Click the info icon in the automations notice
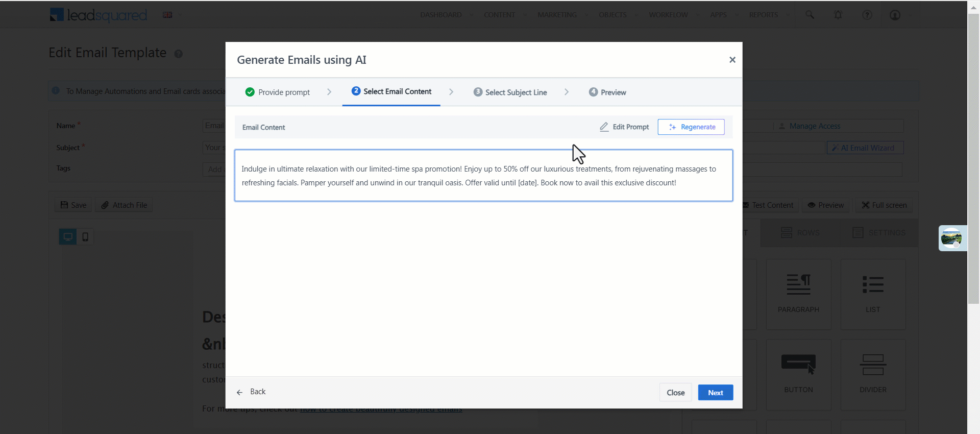Image resolution: width=980 pixels, height=434 pixels. pyautogui.click(x=56, y=90)
